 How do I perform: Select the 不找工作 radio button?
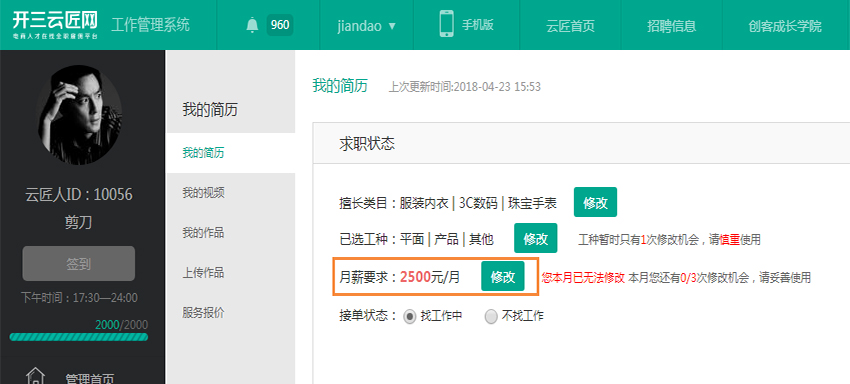coord(491,316)
